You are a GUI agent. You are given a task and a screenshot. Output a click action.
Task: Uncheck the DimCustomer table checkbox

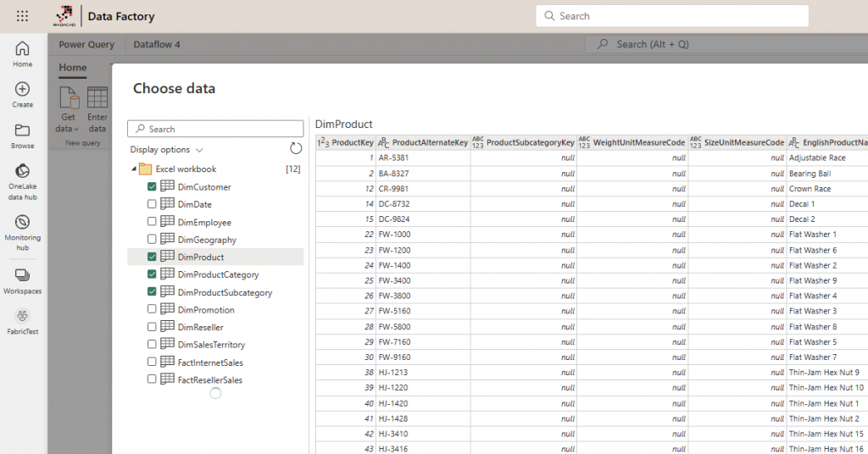[152, 187]
